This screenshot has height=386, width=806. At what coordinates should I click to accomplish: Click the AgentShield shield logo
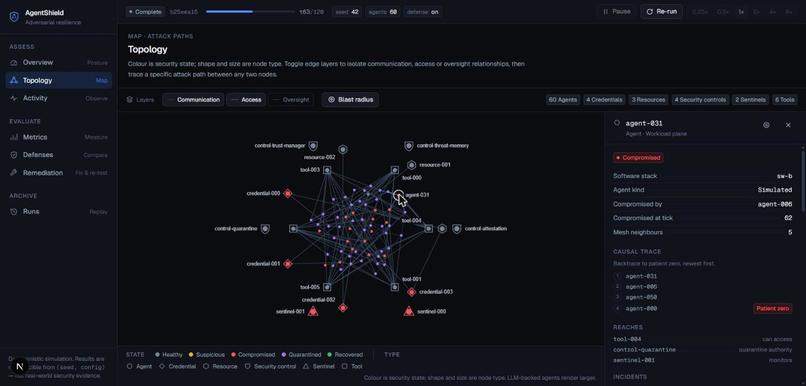click(x=14, y=17)
